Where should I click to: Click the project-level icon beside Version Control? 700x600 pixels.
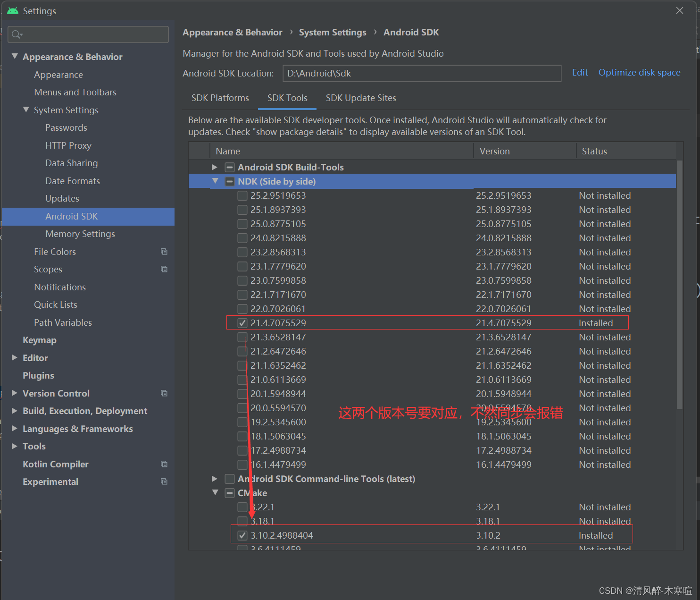pos(164,393)
